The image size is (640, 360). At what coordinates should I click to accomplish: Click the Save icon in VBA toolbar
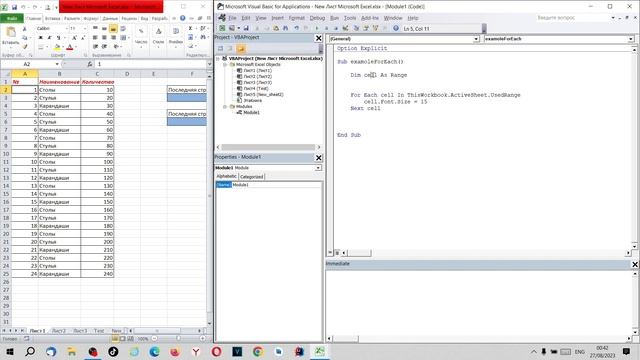coord(246,28)
